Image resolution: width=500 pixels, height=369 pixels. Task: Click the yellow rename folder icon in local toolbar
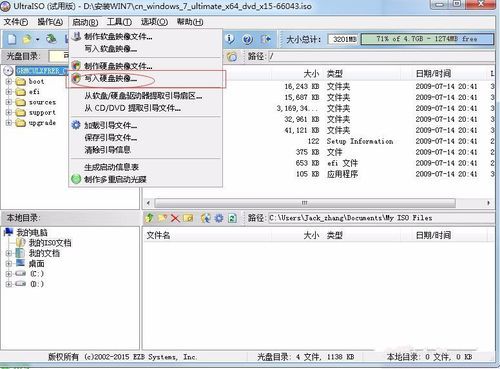pyautogui.click(x=188, y=218)
